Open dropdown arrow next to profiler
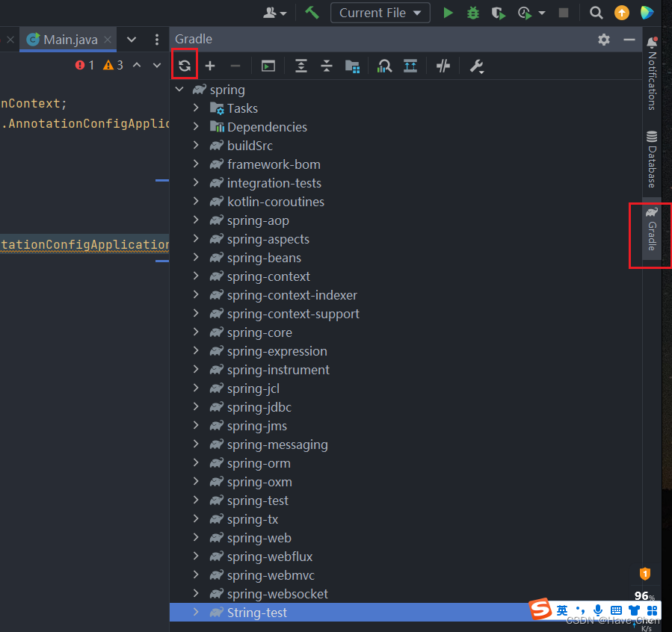 542,13
